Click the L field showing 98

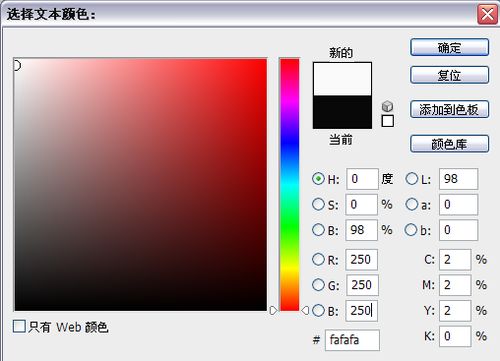point(458,179)
